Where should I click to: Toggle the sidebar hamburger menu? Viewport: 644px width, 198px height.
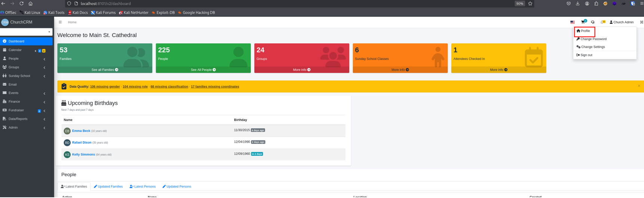tap(60, 22)
